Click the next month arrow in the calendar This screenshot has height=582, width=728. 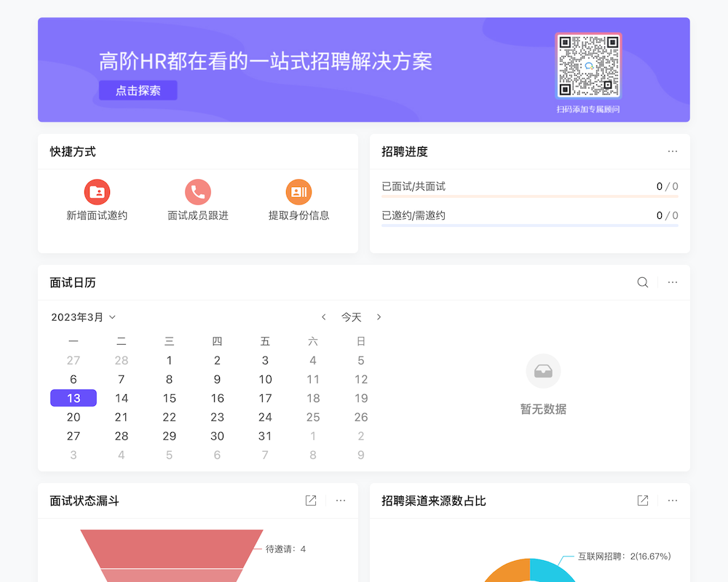(x=379, y=316)
